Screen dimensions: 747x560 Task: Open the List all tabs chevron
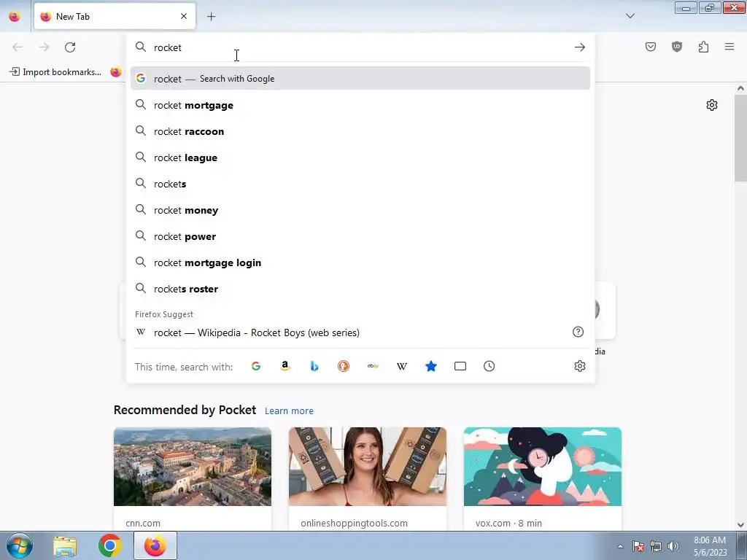point(630,16)
